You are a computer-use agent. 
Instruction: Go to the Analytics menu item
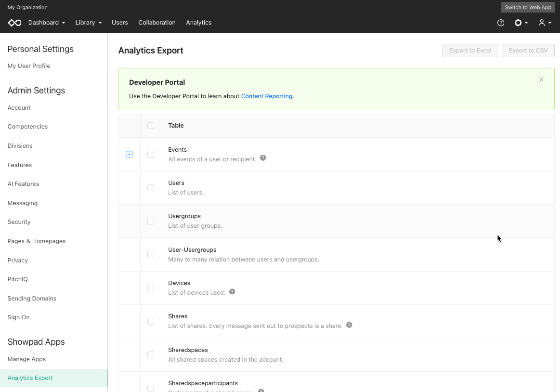pyautogui.click(x=198, y=23)
